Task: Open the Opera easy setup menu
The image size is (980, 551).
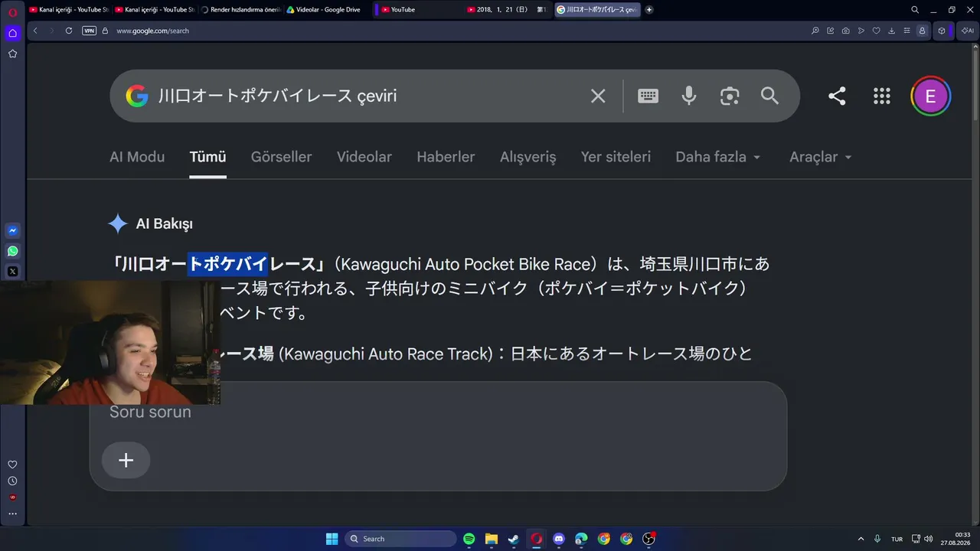Action: point(906,31)
